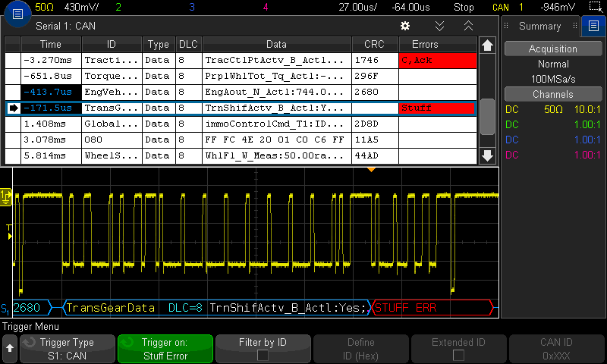The height and width of the screenshot is (364, 607).
Task: Click the zoom box selection icon
Action: pos(596,7)
